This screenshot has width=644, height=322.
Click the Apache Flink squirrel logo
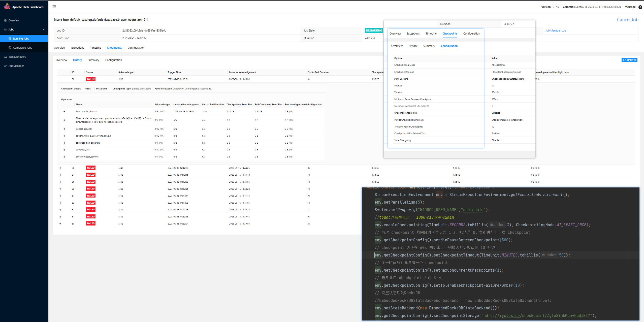click(7, 7)
